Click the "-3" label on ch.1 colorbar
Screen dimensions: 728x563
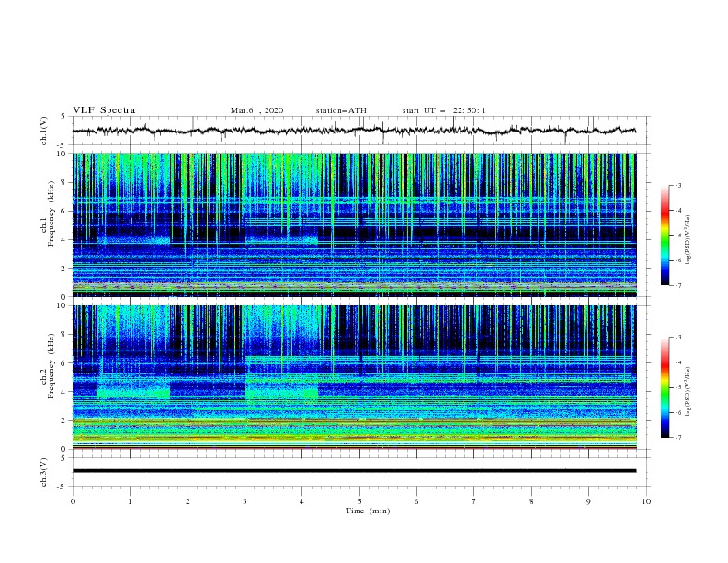tap(678, 185)
